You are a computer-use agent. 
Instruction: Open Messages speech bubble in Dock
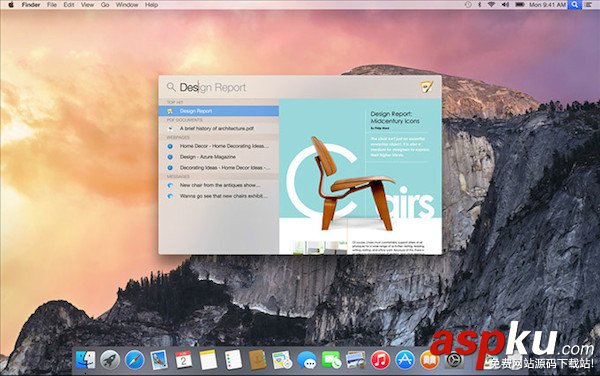pos(307,360)
